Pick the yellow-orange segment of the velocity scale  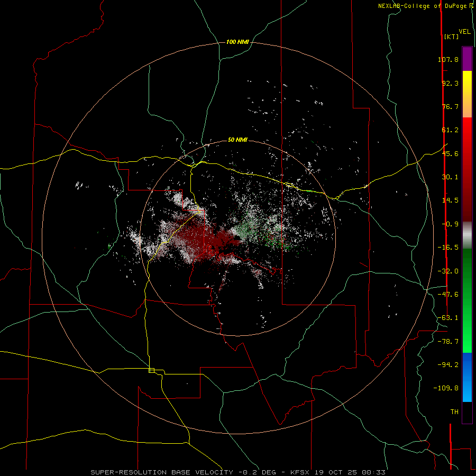[x=467, y=94]
